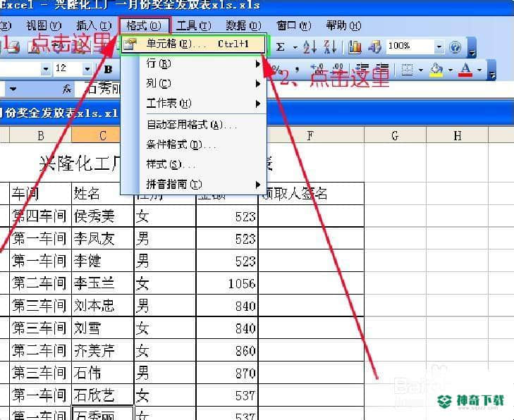Sort descending with the Z-A icon
The image size is (514, 420).
point(330,47)
